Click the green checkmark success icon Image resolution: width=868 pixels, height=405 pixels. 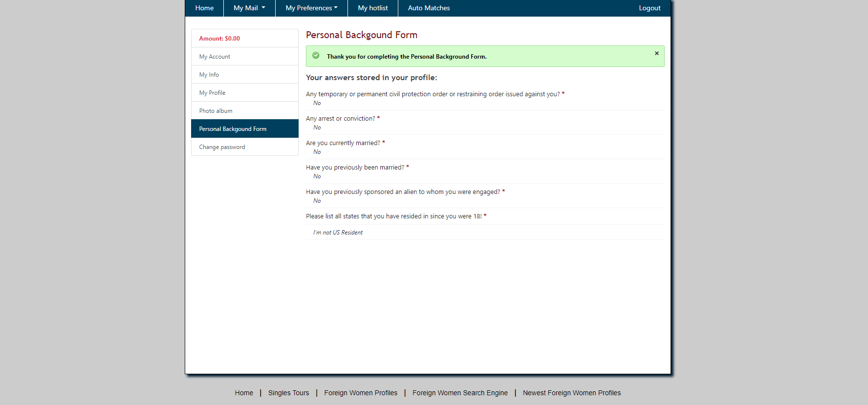coord(316,56)
